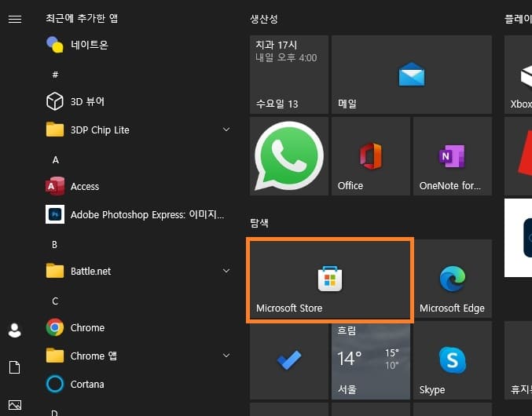Screen dimensions: 532x416
Task: Click the 생산성 group heading
Action: [264, 19]
